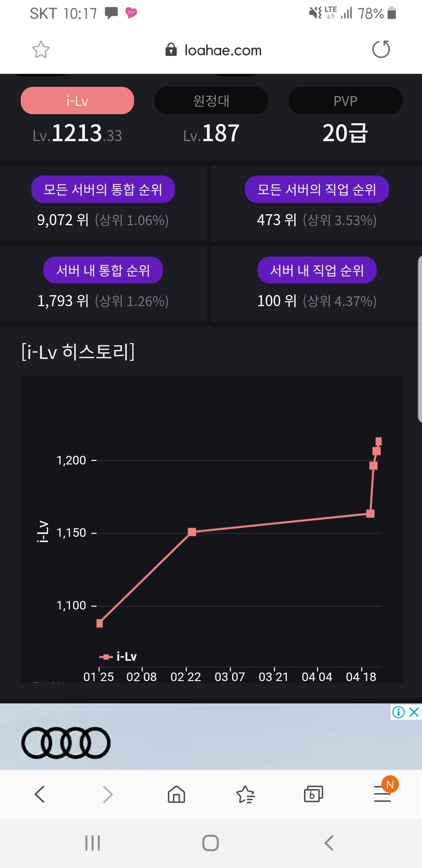This screenshot has width=422, height=868.
Task: Toggle i-Lv series in chart legend
Action: coord(118,656)
